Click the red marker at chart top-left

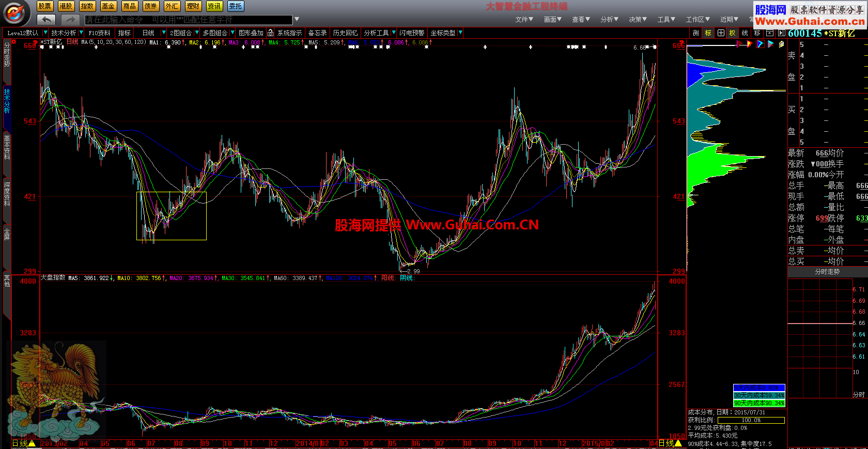(x=14, y=42)
